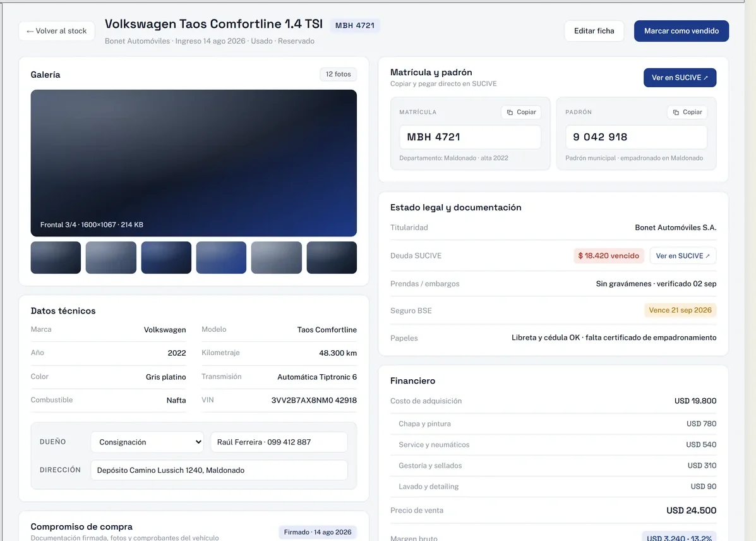Select the sixth gallery thumbnail

coord(332,258)
